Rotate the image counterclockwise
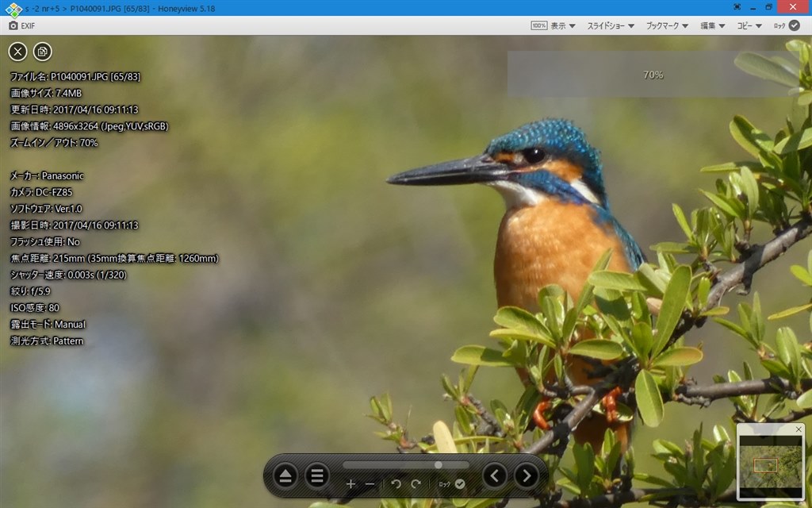Viewport: 812px width, 508px height. 396,483
